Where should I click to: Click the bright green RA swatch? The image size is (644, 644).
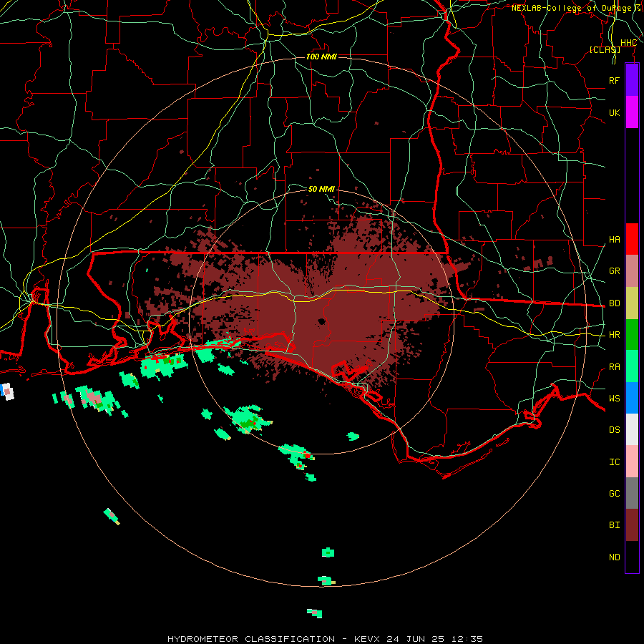(x=632, y=366)
